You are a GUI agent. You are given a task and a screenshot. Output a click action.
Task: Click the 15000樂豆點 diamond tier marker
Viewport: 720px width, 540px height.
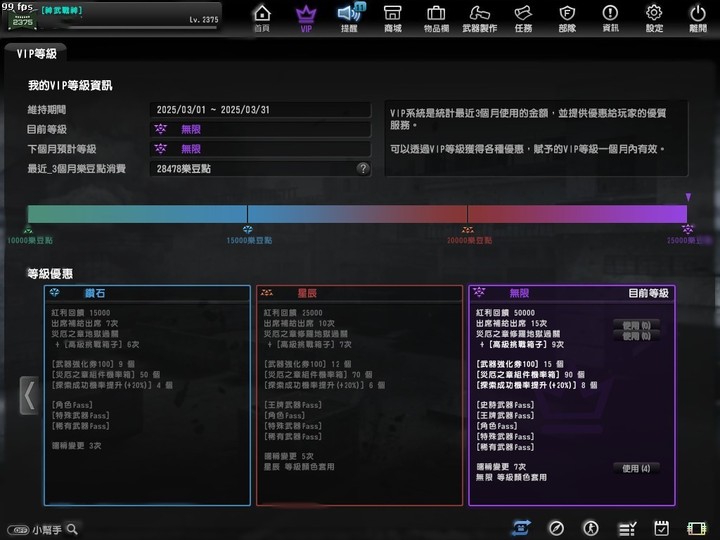(248, 235)
